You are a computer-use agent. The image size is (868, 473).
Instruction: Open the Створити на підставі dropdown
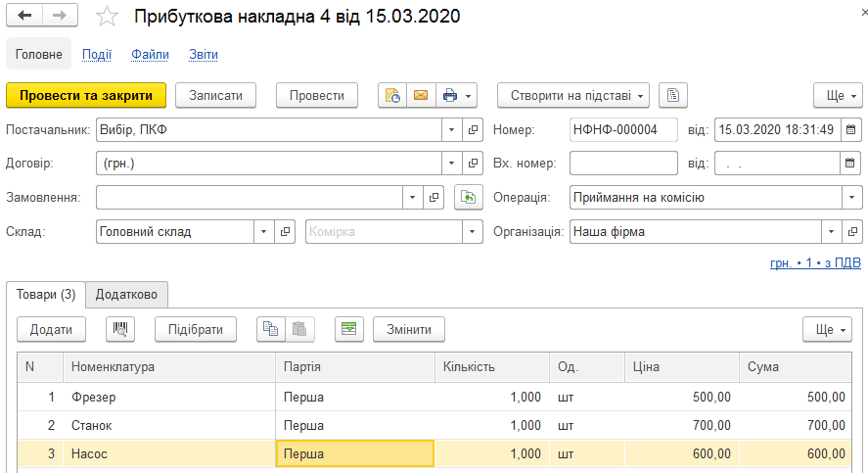click(572, 95)
